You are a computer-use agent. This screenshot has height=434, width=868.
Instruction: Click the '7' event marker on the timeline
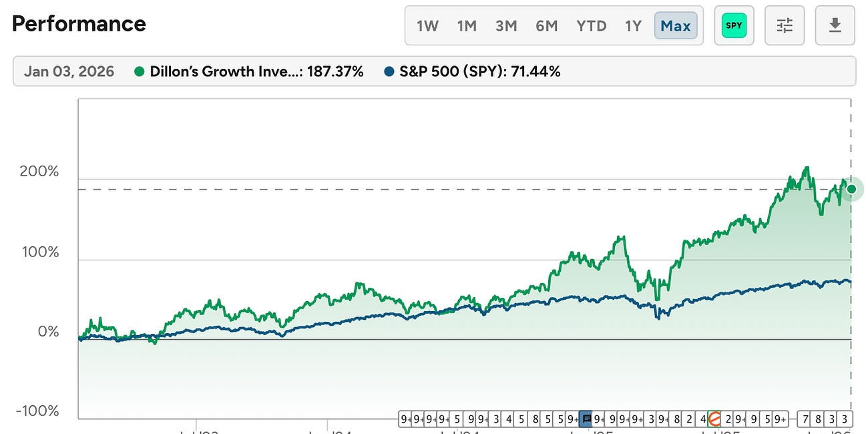[807, 419]
